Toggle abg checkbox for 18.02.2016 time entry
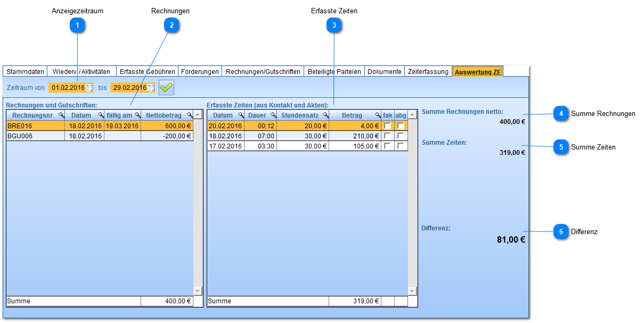The height and width of the screenshot is (323, 644). click(x=401, y=136)
